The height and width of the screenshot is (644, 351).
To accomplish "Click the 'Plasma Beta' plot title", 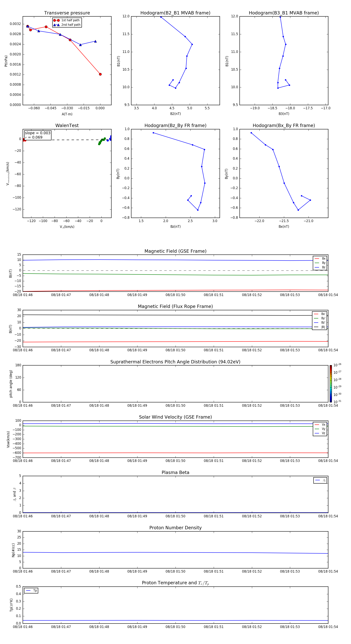I will coord(175,473).
